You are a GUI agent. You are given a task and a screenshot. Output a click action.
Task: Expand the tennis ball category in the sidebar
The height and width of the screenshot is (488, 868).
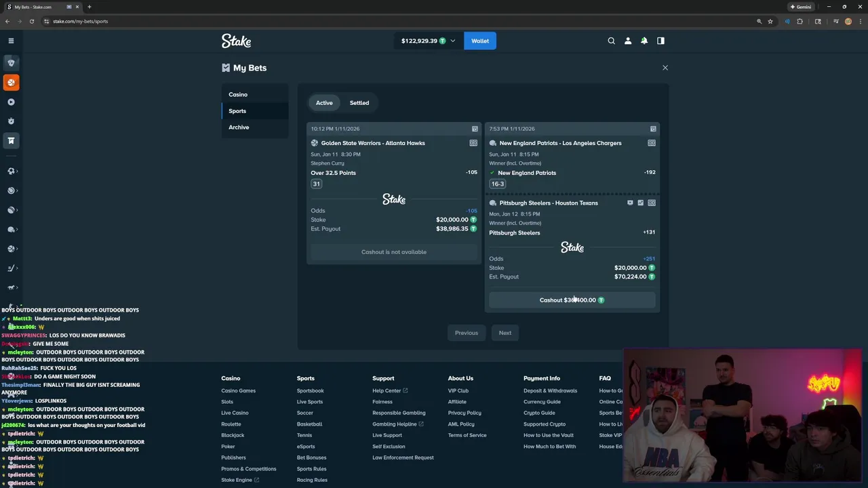pyautogui.click(x=11, y=190)
